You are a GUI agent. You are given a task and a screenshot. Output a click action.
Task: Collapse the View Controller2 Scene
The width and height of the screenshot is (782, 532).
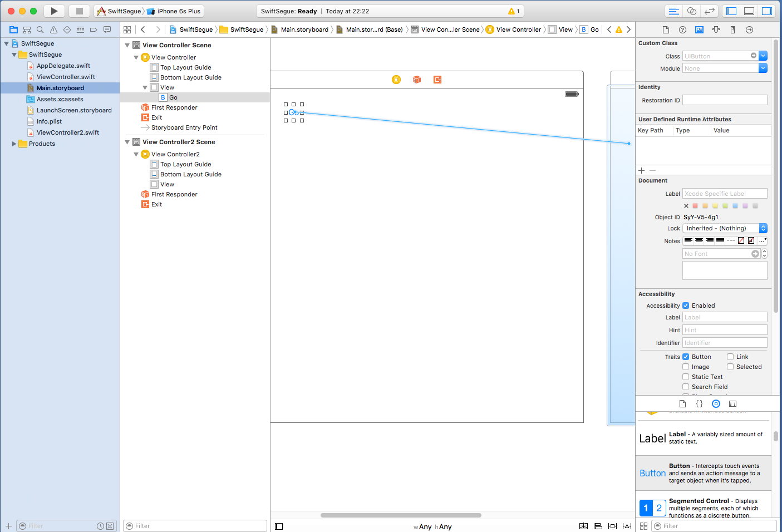point(127,142)
